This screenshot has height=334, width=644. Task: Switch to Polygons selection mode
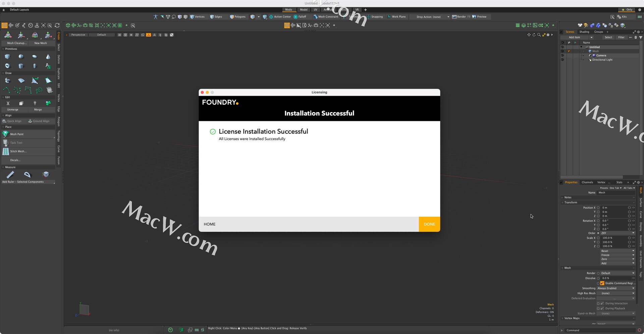(237, 17)
